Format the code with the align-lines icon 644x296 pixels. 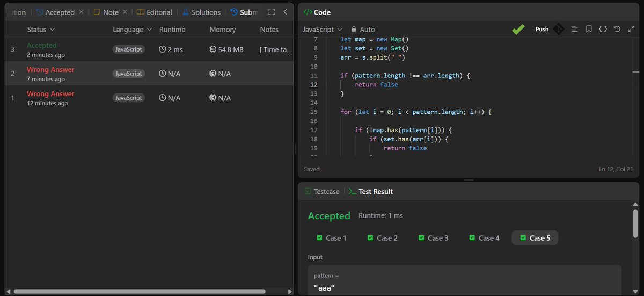coord(575,30)
